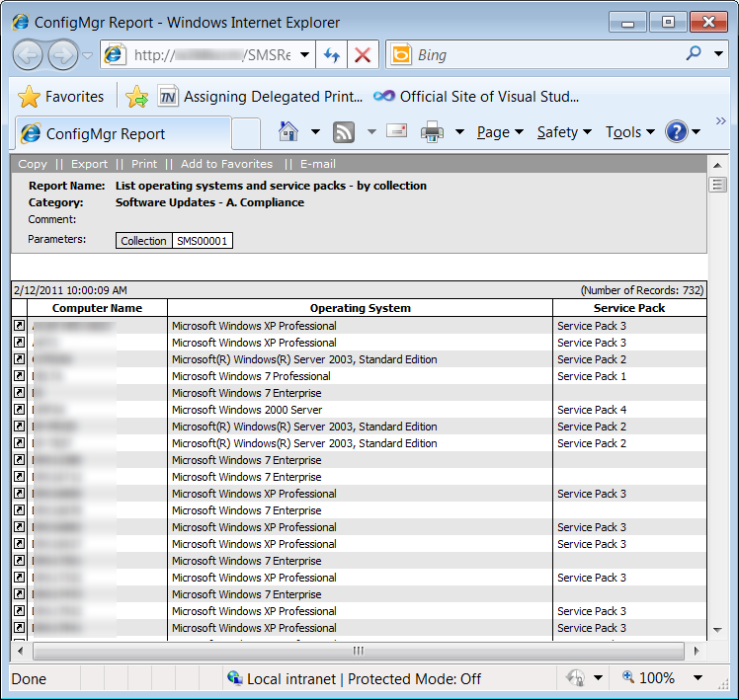Open Official Site of Visual Studio favorite
Screen dimensions: 739x700
[476, 97]
